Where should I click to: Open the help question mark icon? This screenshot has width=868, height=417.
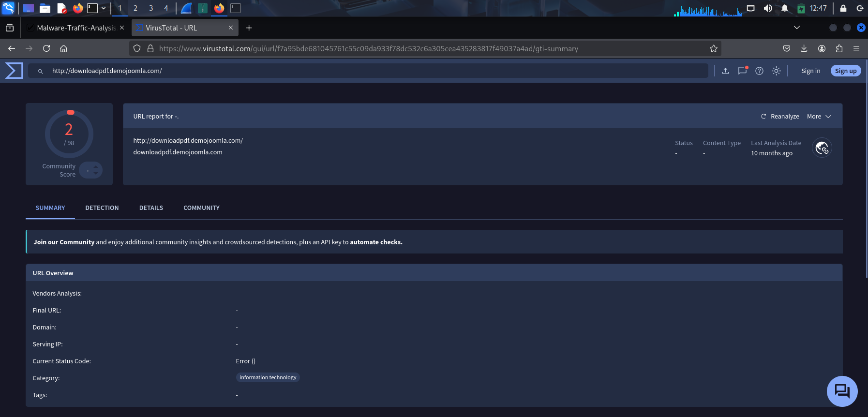click(x=759, y=71)
